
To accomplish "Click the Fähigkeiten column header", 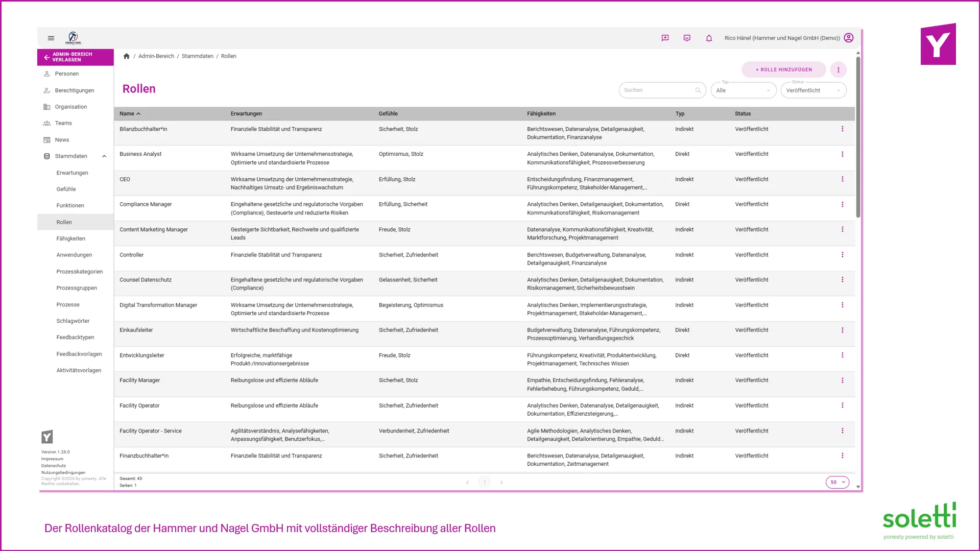I will (541, 114).
